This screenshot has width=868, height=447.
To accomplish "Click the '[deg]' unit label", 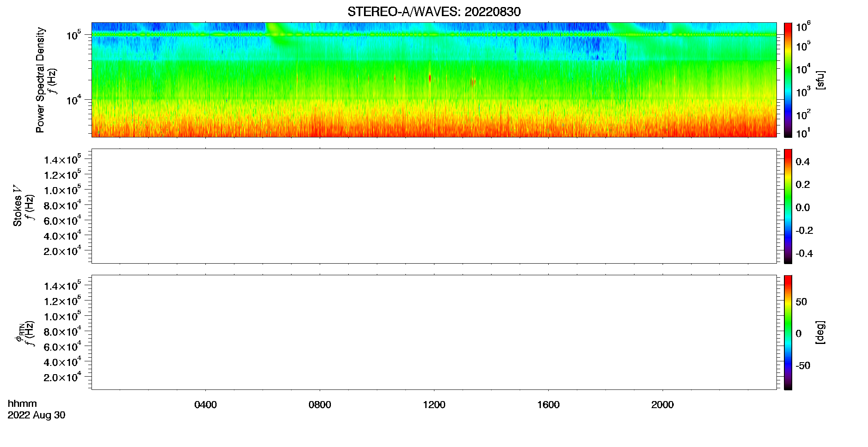I will [x=820, y=332].
